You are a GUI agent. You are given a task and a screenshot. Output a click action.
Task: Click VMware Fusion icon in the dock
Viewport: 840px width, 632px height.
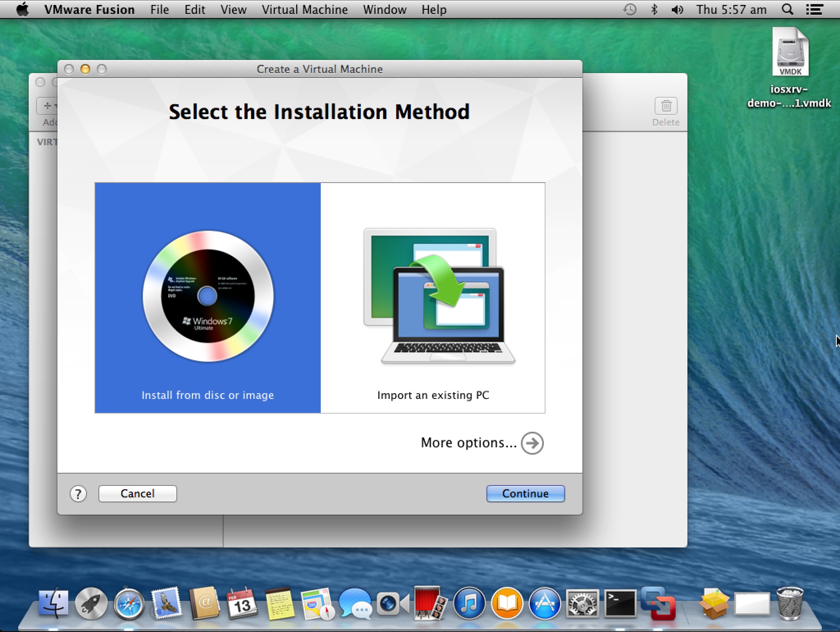pos(658,604)
